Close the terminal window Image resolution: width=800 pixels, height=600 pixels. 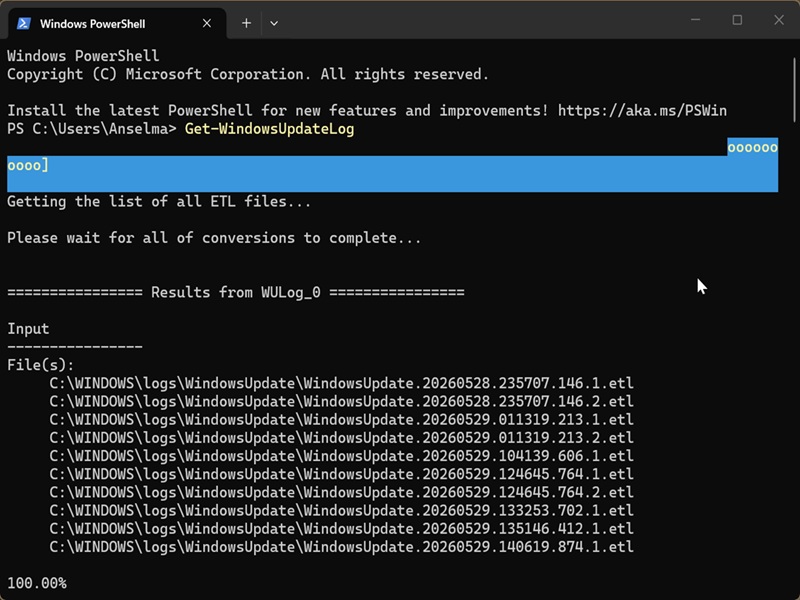779,20
